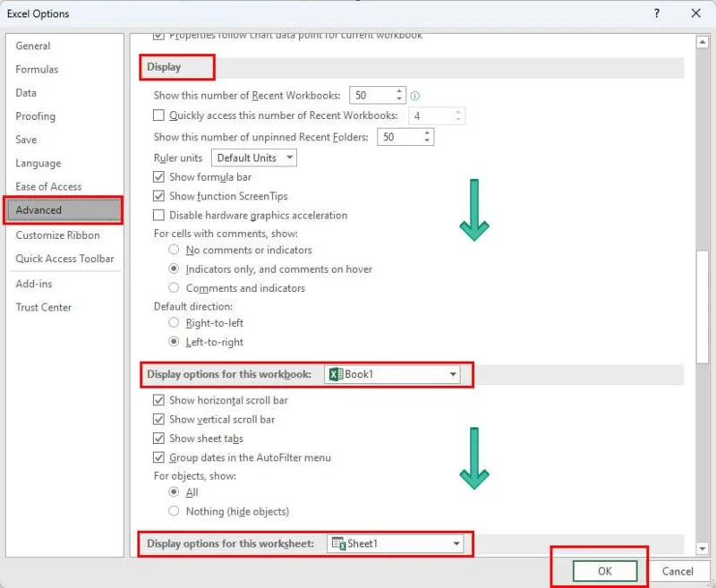
Task: Uncheck Show sheet tabs option
Action: 159,439
